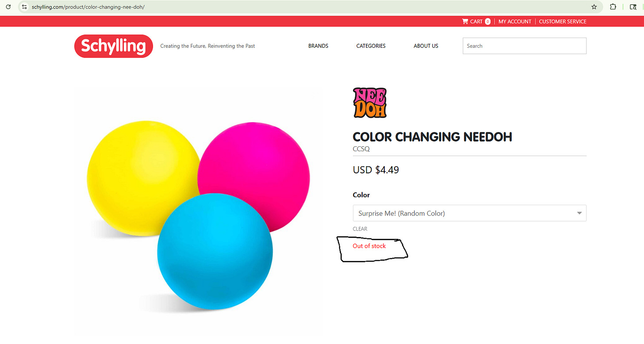
Task: Bookmark this page with the star icon
Action: pos(594,7)
